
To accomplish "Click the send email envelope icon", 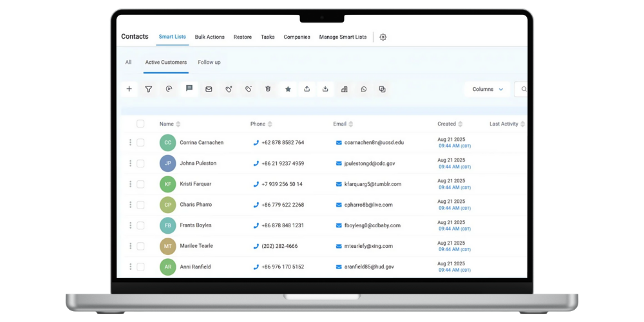I will tap(209, 90).
